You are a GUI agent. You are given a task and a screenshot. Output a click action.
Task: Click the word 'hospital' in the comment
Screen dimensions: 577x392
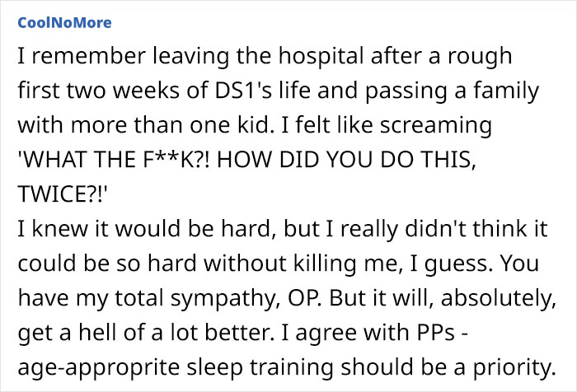click(321, 58)
